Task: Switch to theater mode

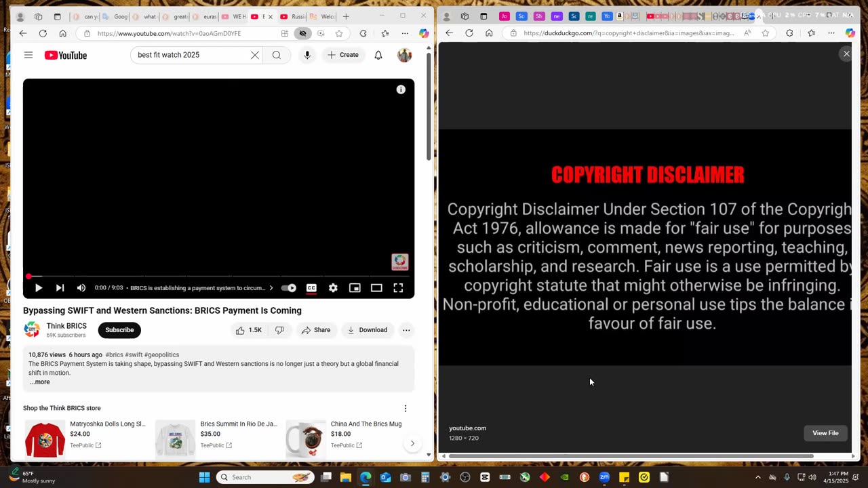Action: point(376,288)
